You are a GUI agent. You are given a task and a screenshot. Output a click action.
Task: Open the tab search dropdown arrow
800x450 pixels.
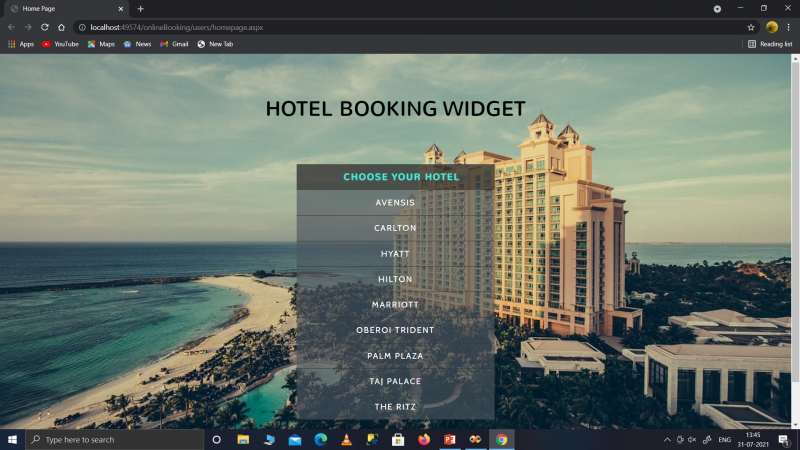coord(717,9)
